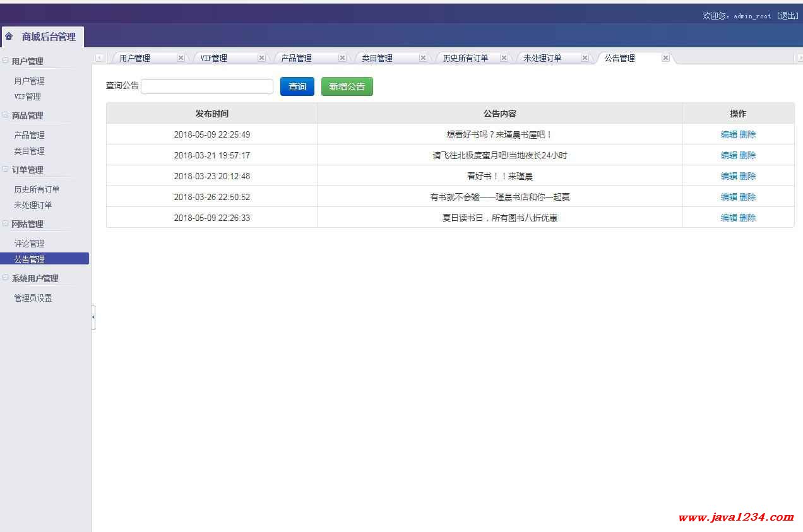Collapse the 用户管理 sidebar section
Viewport: 803px width, 532px height.
tap(6, 61)
